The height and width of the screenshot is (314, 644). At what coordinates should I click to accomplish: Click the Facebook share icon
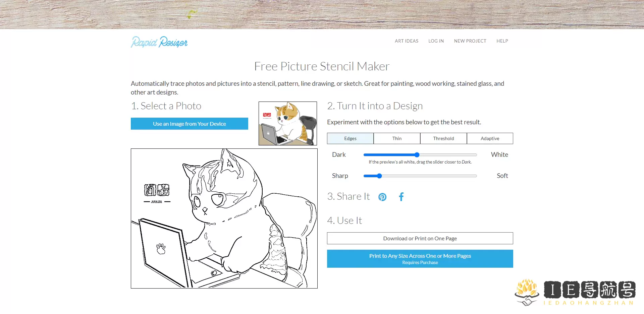[x=401, y=197]
